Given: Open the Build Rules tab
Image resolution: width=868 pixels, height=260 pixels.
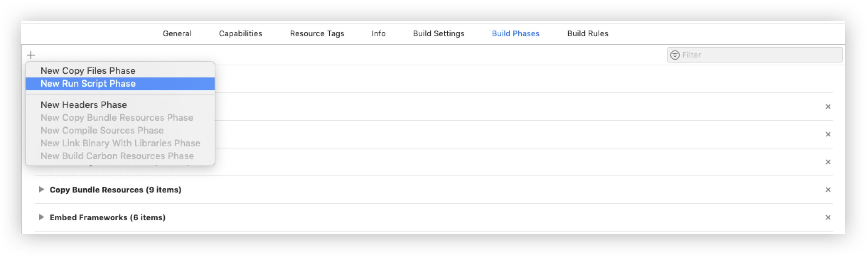Looking at the screenshot, I should (588, 33).
